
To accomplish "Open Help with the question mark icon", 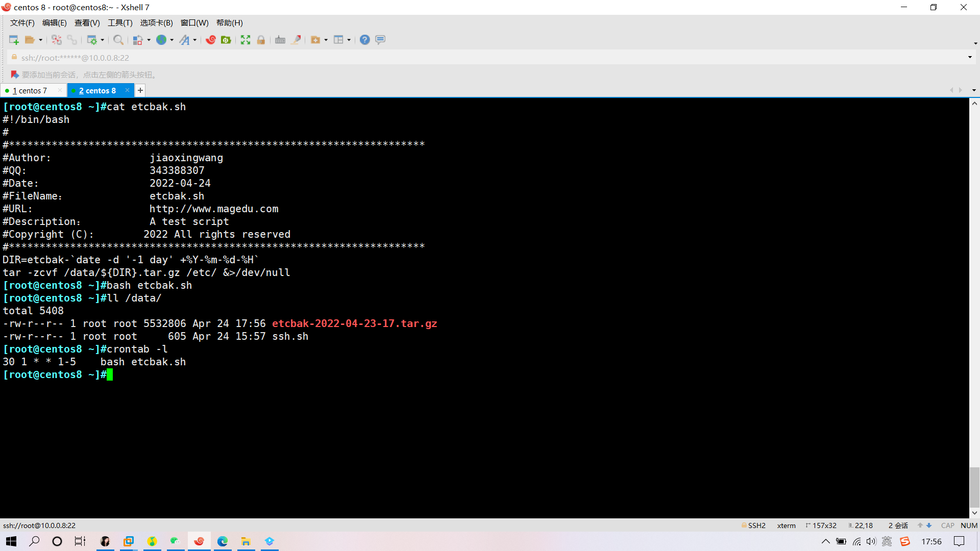I will pyautogui.click(x=364, y=40).
